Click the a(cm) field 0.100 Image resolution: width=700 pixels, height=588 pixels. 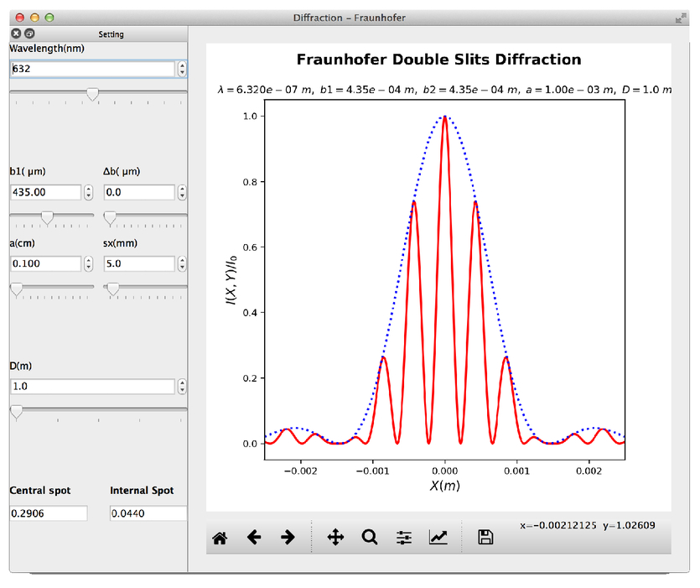click(x=45, y=263)
